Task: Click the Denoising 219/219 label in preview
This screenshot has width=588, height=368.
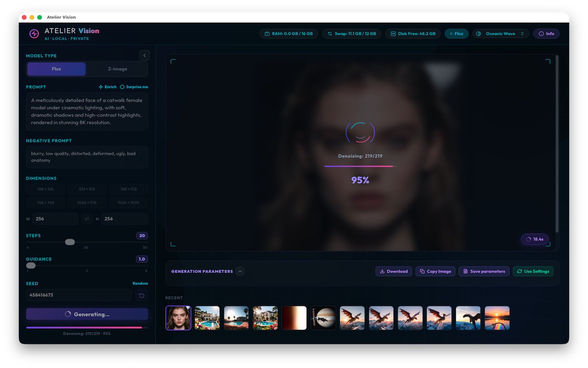Action: point(360,156)
